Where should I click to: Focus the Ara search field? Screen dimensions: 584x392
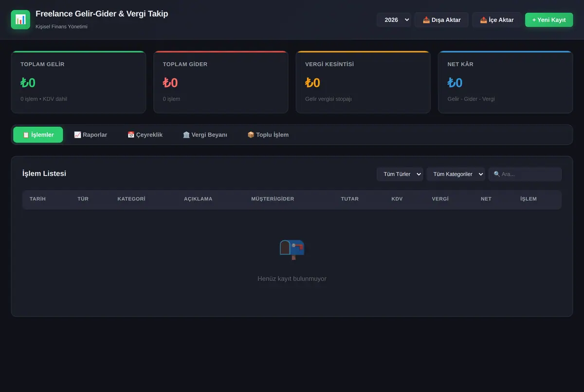pyautogui.click(x=525, y=174)
